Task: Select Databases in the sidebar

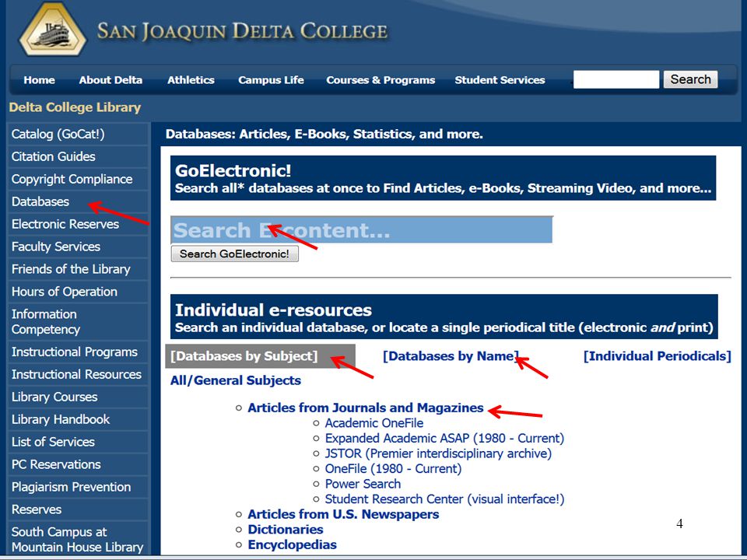Action: tap(40, 201)
